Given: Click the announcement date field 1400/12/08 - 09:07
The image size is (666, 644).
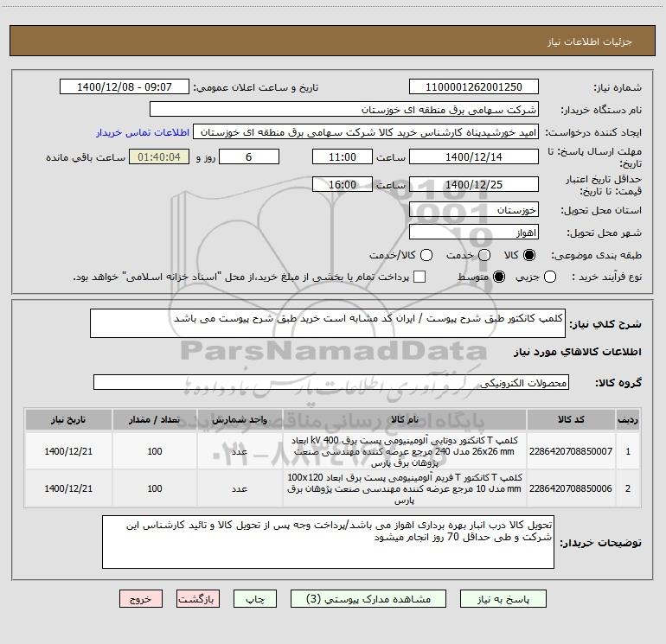Looking at the screenshot, I should click(x=125, y=87).
